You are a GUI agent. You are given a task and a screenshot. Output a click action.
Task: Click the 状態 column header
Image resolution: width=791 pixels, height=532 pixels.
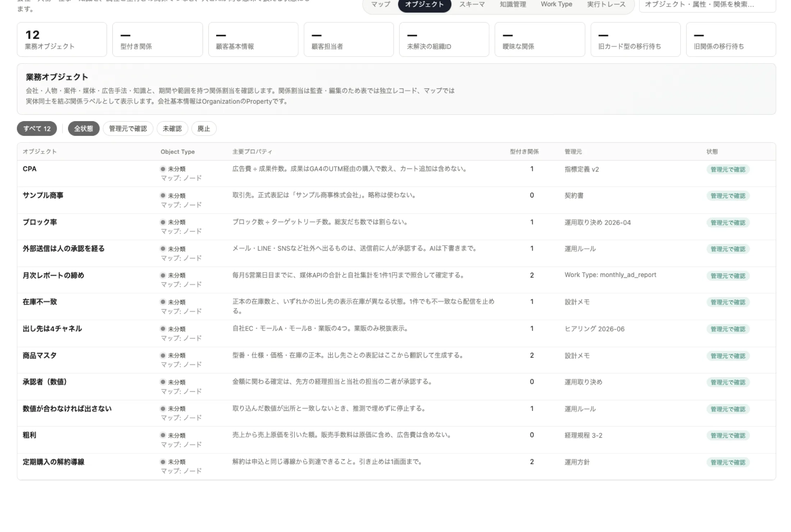[712, 152]
